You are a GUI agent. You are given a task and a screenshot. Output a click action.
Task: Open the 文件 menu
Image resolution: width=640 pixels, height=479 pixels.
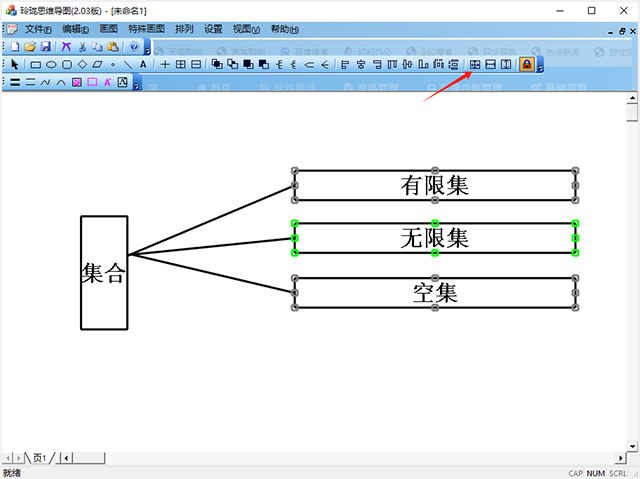coord(38,29)
